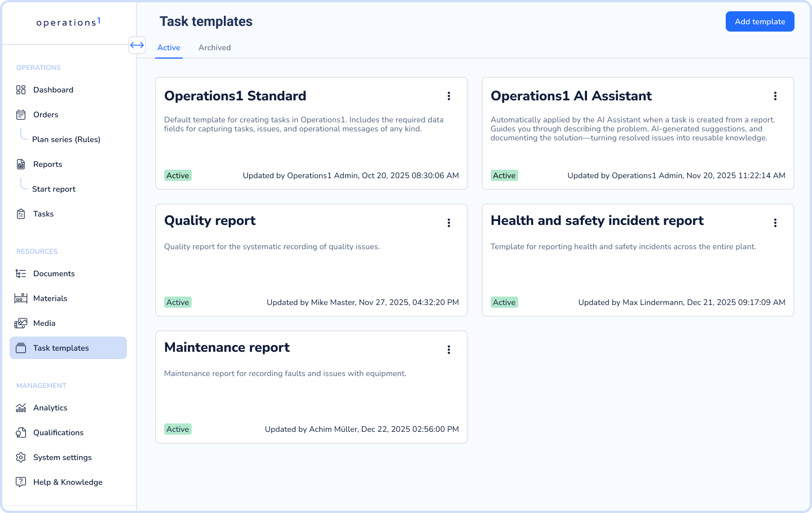
Task: Open the Operations1 Standard template title
Action: pos(235,96)
